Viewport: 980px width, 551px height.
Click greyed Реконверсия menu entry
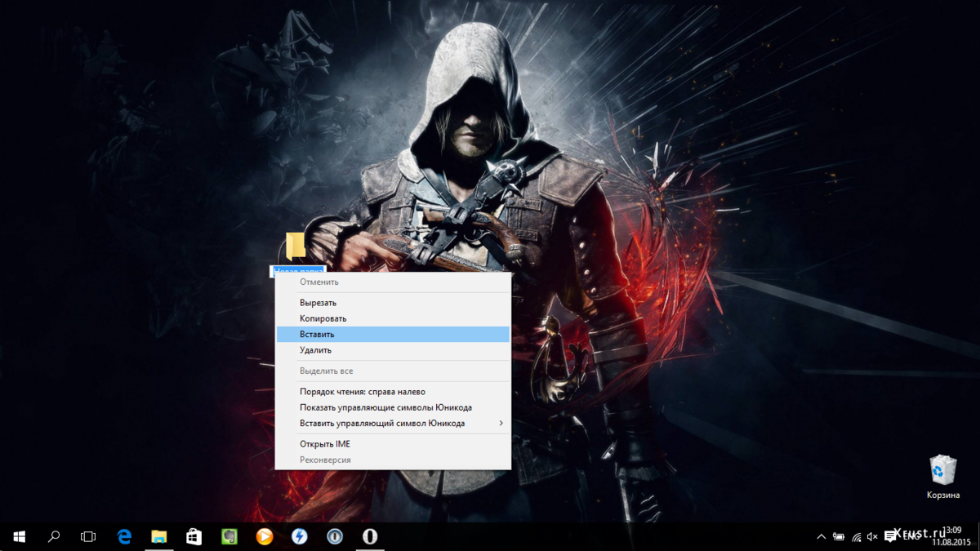point(393,460)
